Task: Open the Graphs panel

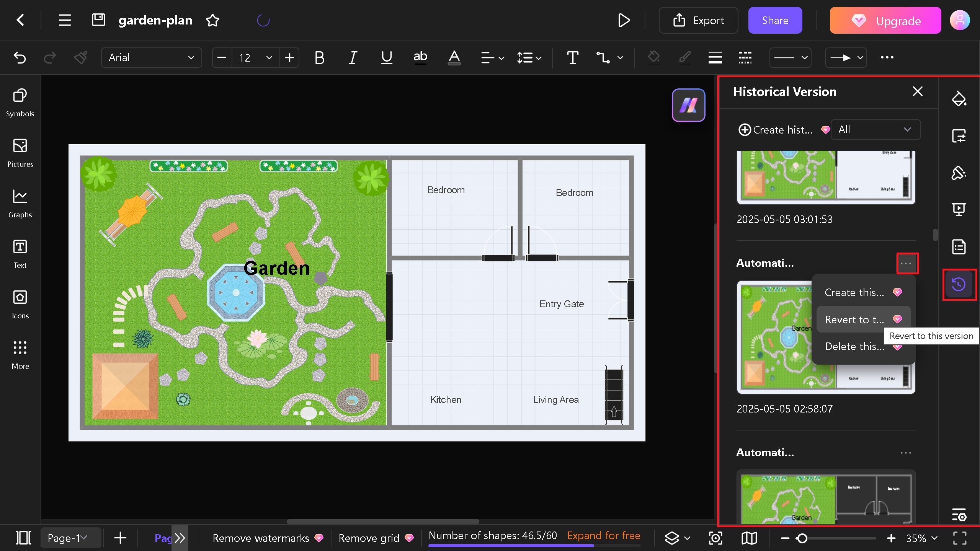Action: click(x=20, y=204)
